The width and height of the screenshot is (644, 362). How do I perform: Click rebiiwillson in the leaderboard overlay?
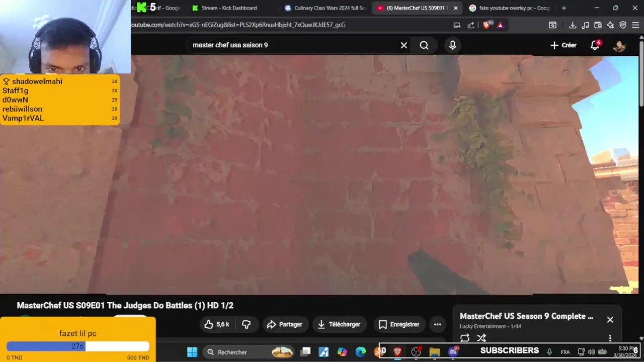(x=22, y=109)
